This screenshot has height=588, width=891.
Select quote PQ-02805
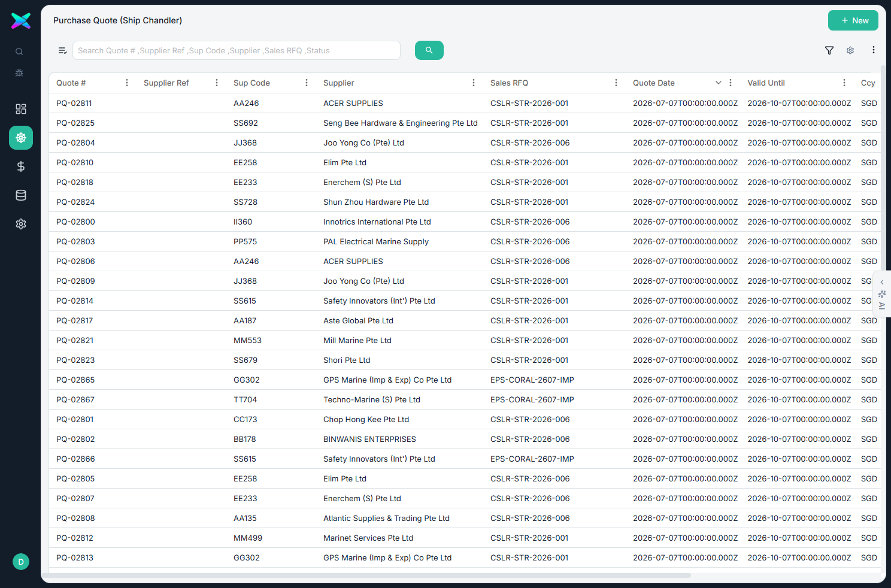click(x=75, y=478)
